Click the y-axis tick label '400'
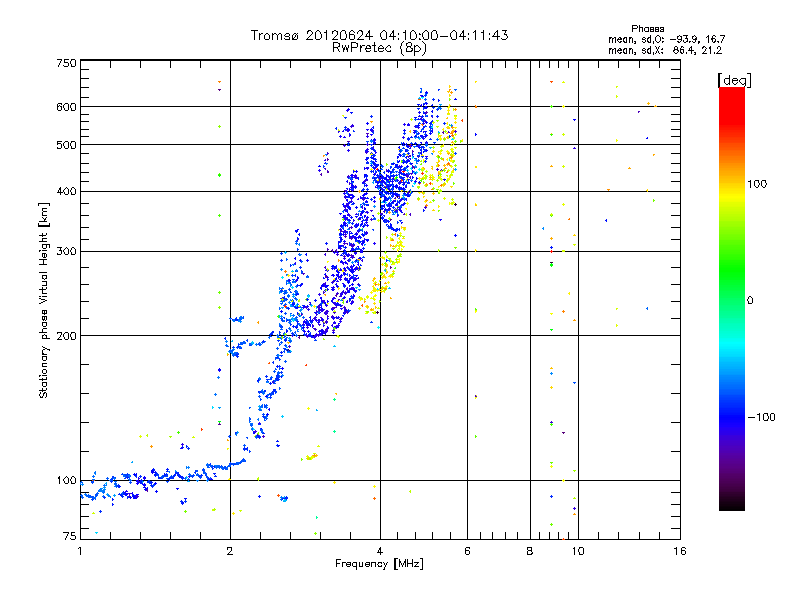The height and width of the screenshot is (600, 800). click(66, 191)
